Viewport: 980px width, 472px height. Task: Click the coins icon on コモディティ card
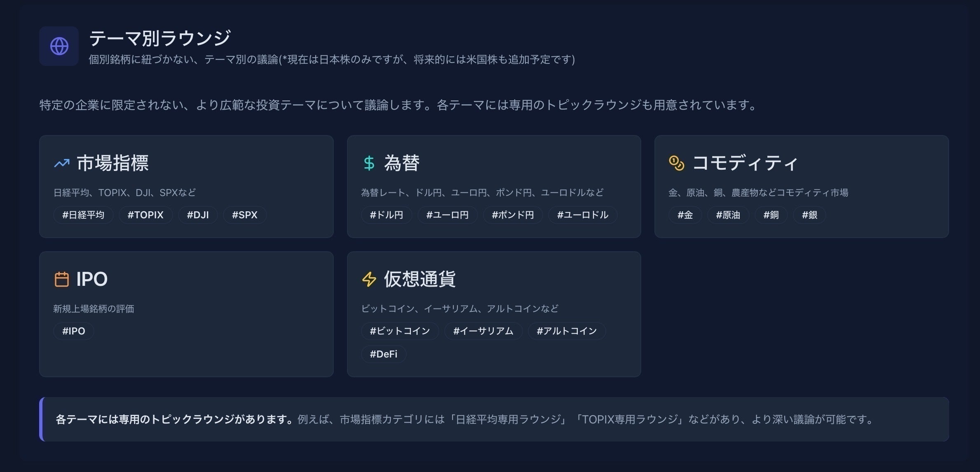pos(676,163)
